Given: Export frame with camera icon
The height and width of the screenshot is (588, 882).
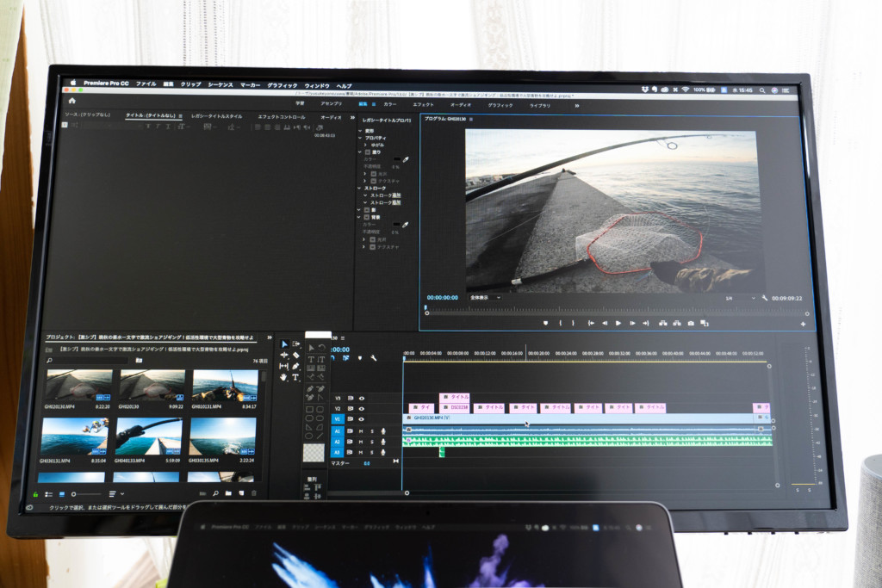Looking at the screenshot, I should pyautogui.click(x=691, y=323).
